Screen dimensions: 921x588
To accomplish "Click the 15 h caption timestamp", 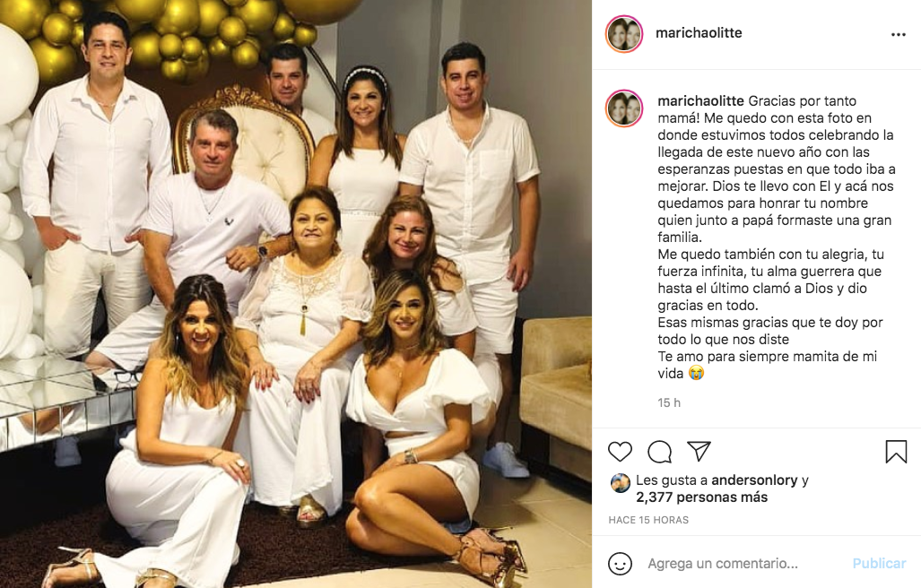I will [x=669, y=402].
